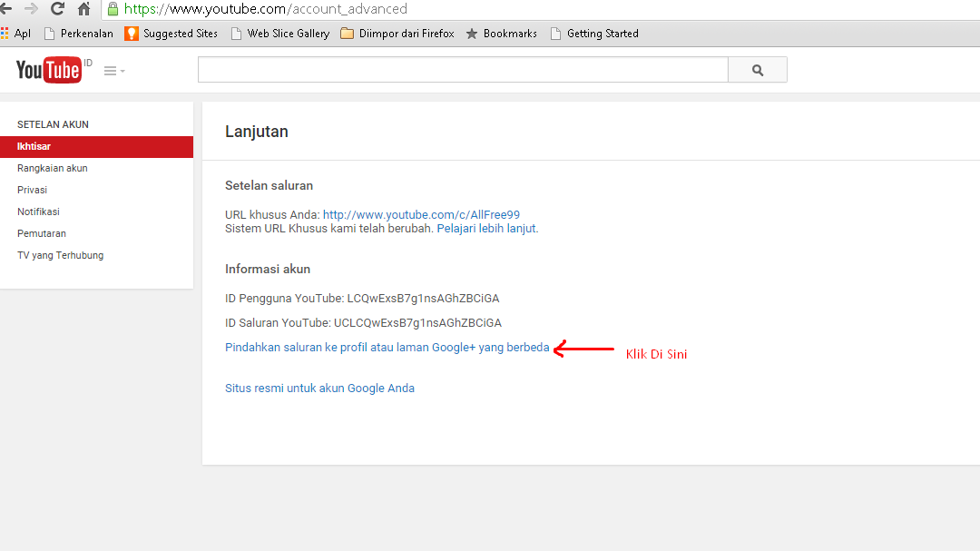Open TV yang Terhubung settings
This screenshot has height=551, width=980.
point(60,255)
